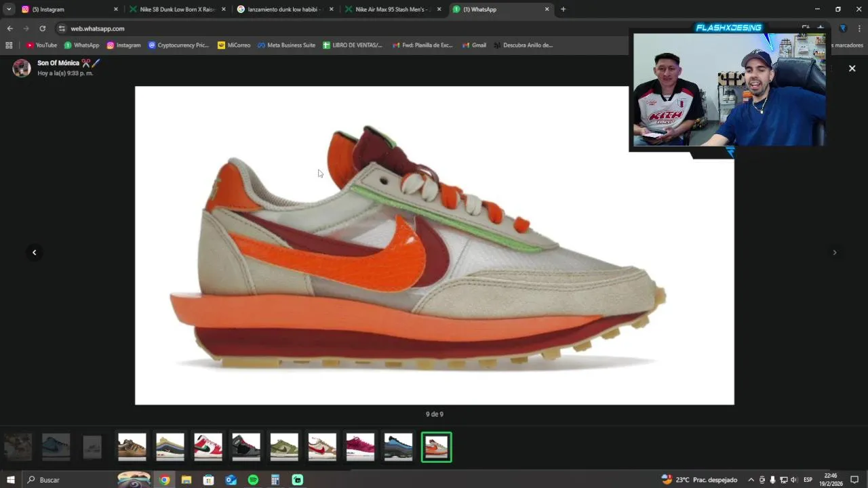Open the Gmail bookmark
Screen dimensions: 868x488
click(474, 45)
